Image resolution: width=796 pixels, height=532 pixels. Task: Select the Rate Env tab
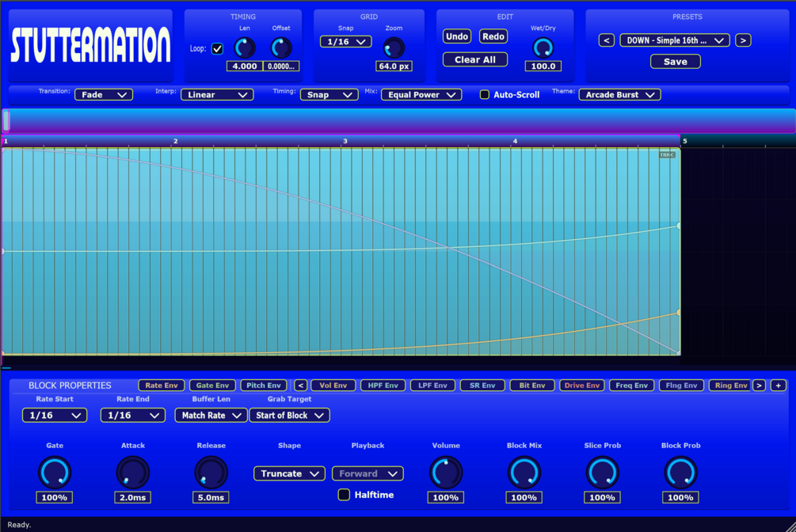click(x=162, y=386)
